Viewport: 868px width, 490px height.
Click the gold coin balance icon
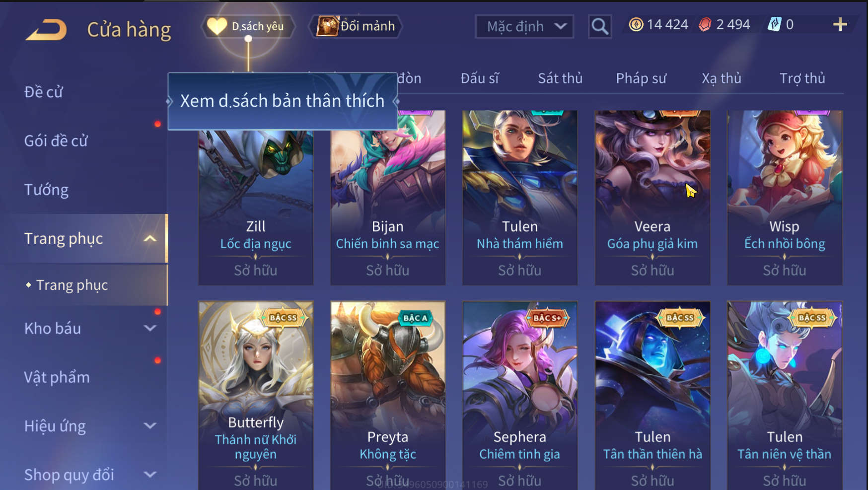(x=636, y=24)
